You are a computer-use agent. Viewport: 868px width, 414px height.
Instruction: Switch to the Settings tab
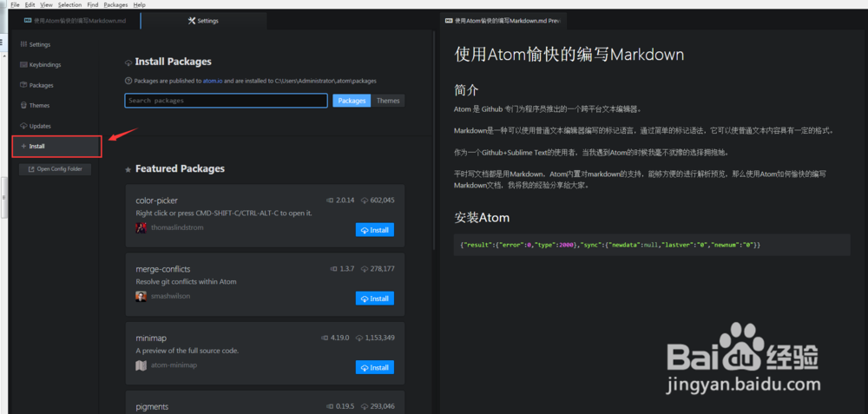pyautogui.click(x=204, y=21)
